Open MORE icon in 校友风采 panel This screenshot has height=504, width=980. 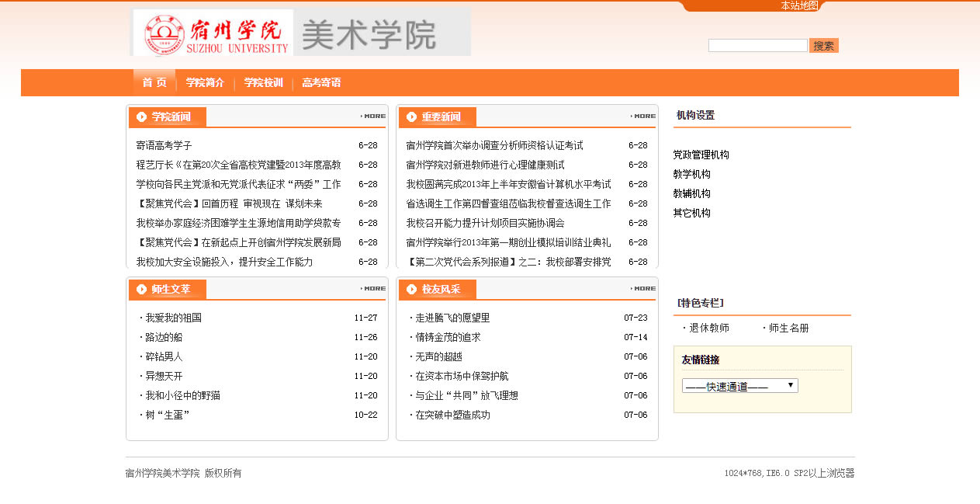tap(643, 289)
